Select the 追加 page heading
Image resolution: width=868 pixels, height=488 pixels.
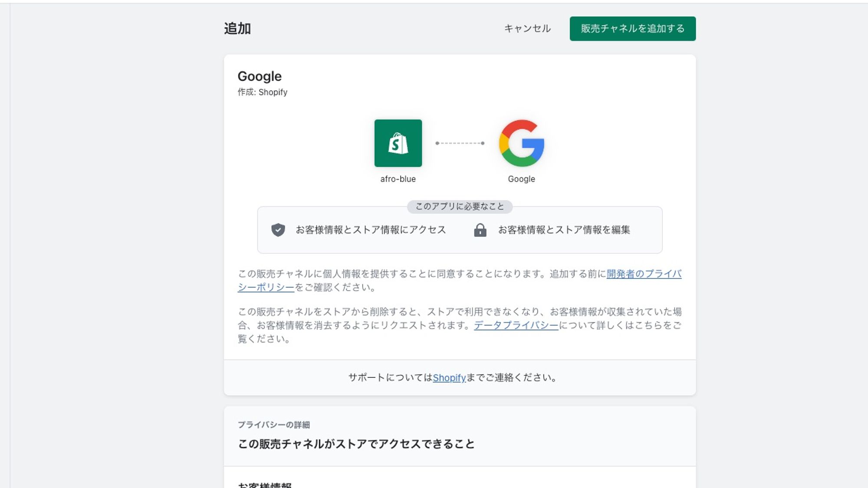(x=237, y=29)
